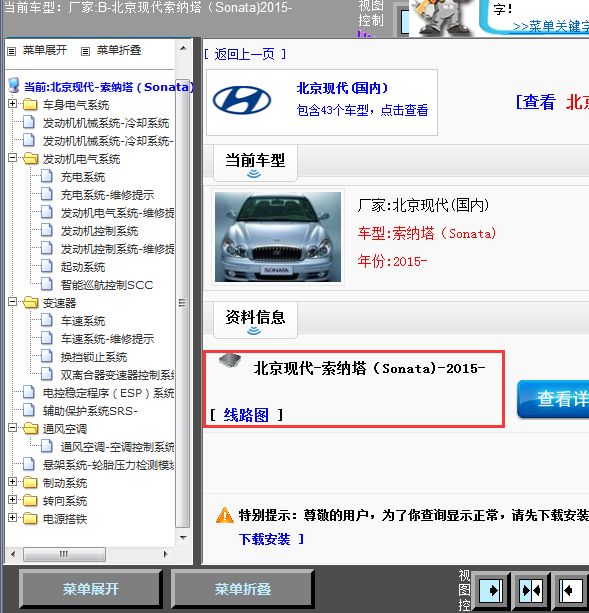
Task: Open 电控稳定程序(ESP)系统 tree item
Action: (x=108, y=393)
